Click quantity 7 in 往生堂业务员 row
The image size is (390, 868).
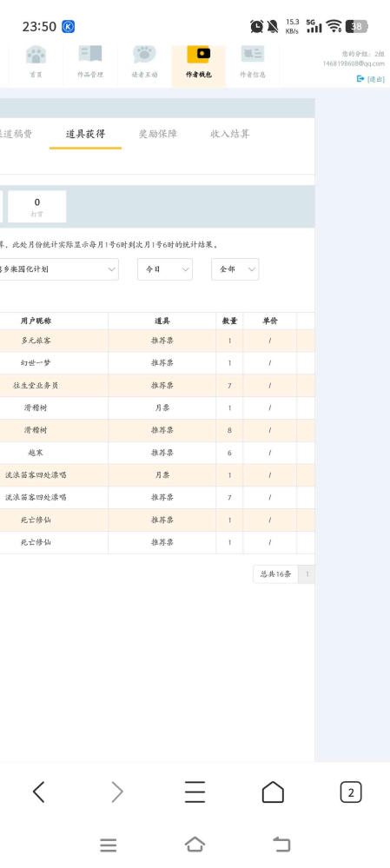click(x=229, y=386)
